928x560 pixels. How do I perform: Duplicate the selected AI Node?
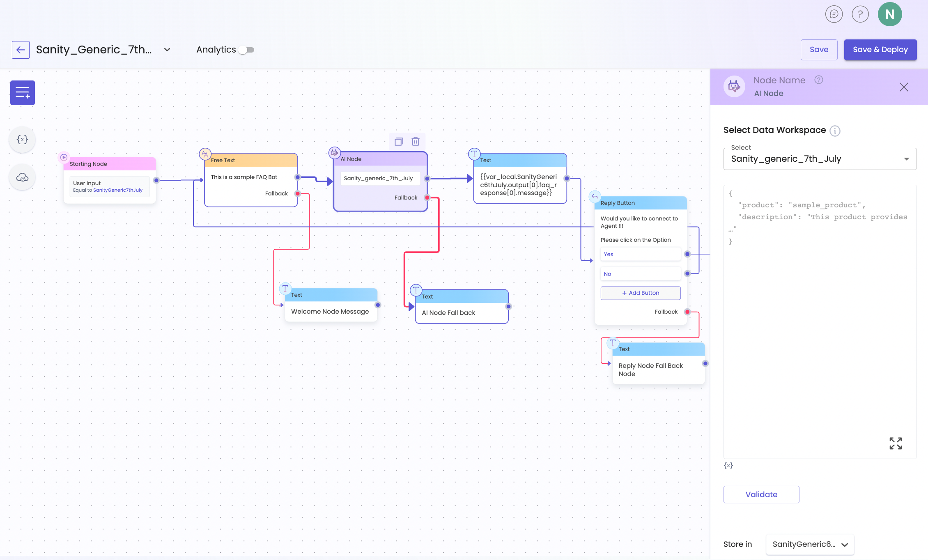coord(399,142)
